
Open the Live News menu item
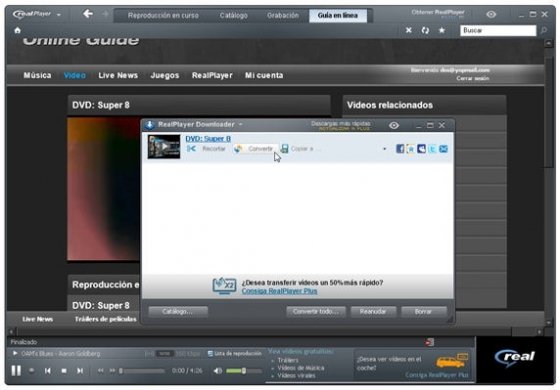[118, 75]
